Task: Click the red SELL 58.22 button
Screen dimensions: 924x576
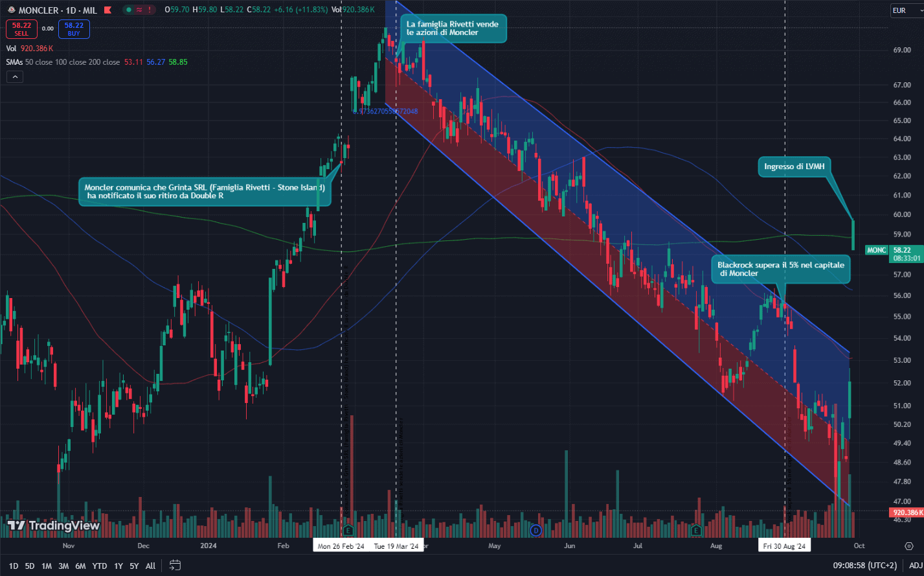Action: [x=21, y=29]
